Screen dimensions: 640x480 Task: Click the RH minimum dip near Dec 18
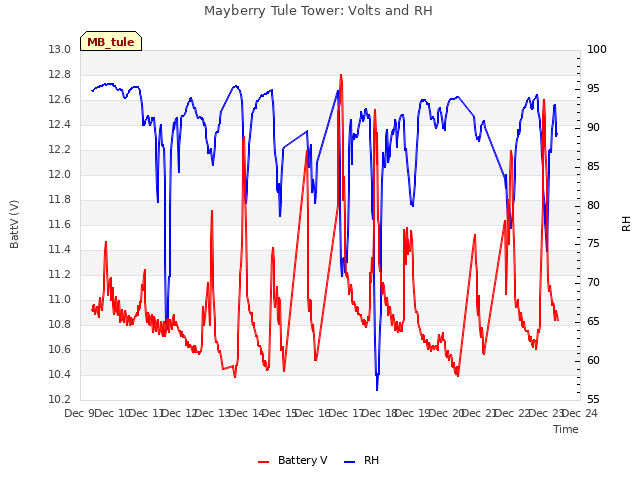[377, 390]
